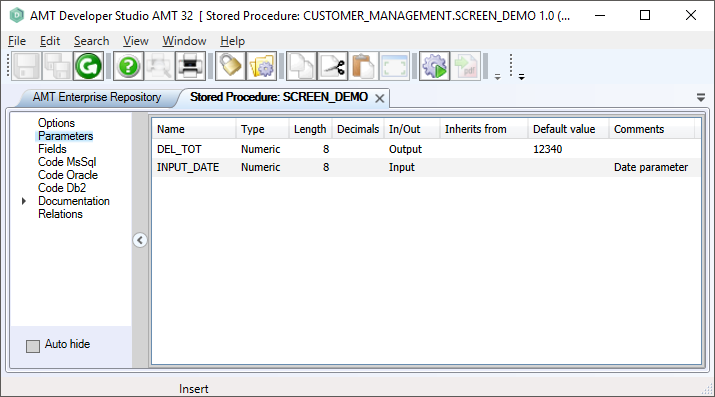Click the Insert mode status bar indicator
Image resolution: width=715 pixels, height=397 pixels.
(193, 389)
